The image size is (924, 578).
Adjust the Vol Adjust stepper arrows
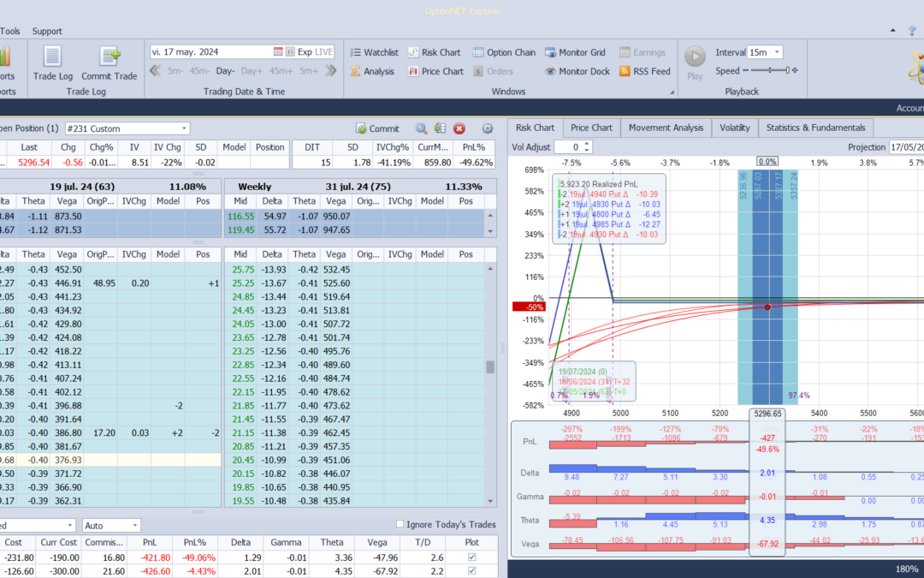[588, 147]
